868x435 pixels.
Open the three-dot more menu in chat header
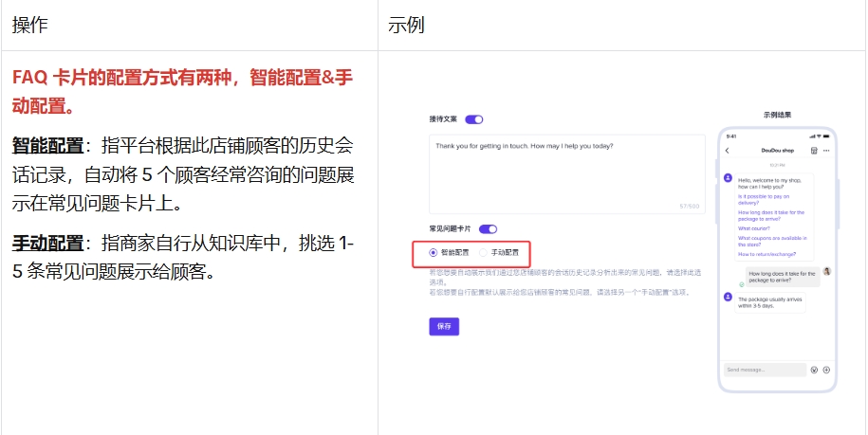(826, 151)
